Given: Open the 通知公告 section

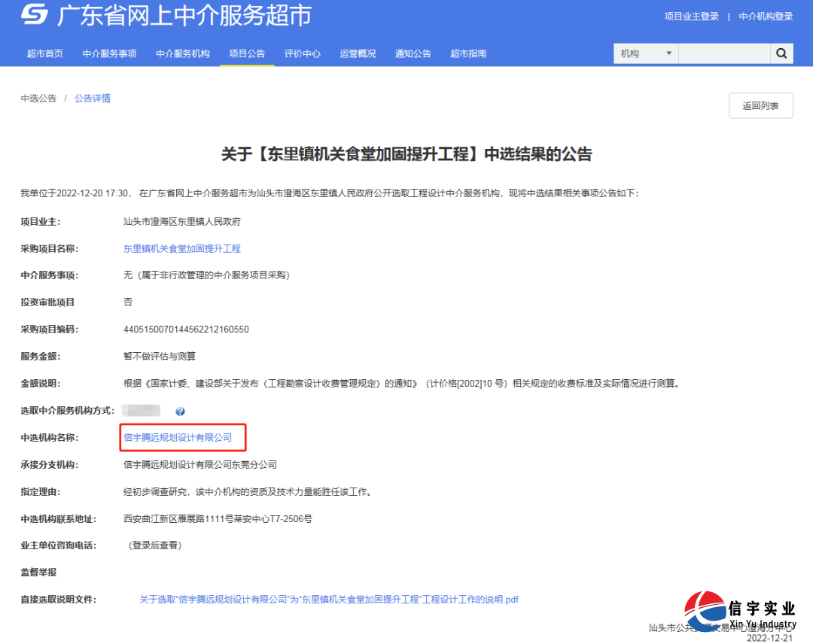Looking at the screenshot, I should 413,53.
